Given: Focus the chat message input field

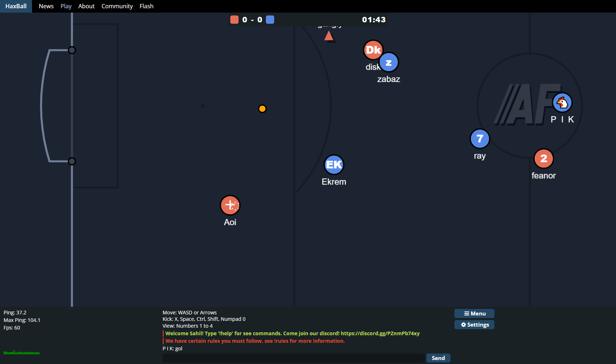Looking at the screenshot, I should [x=293, y=358].
